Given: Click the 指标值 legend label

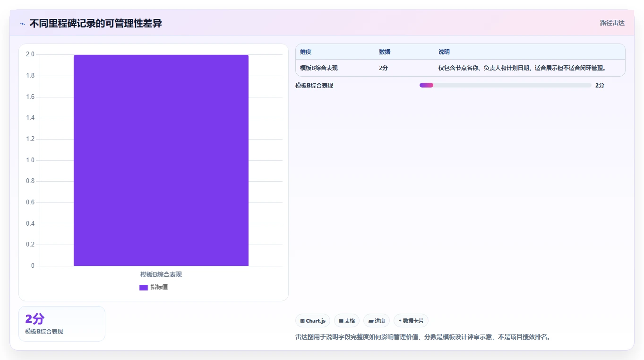Looking at the screenshot, I should [x=159, y=287].
